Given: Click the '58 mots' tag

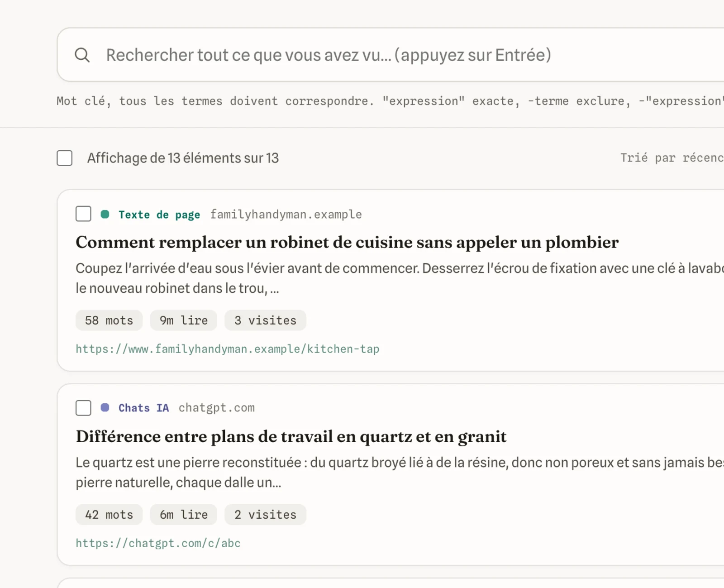Looking at the screenshot, I should tap(109, 320).
